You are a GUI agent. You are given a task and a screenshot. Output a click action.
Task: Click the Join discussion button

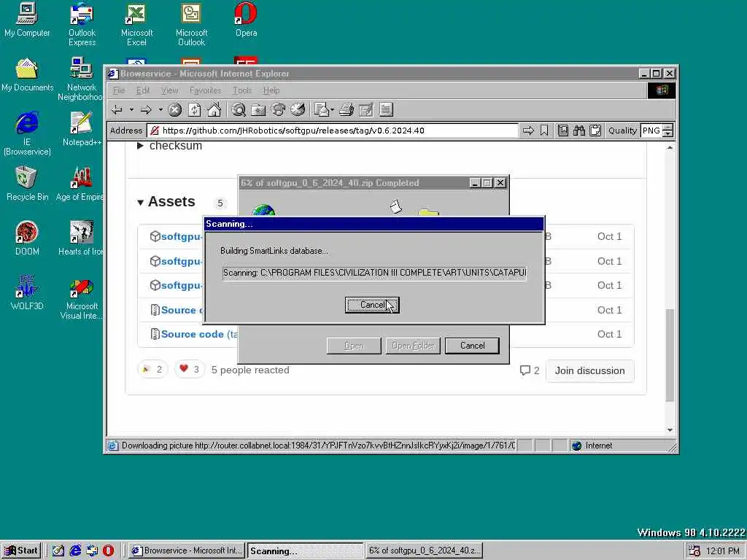coord(589,370)
